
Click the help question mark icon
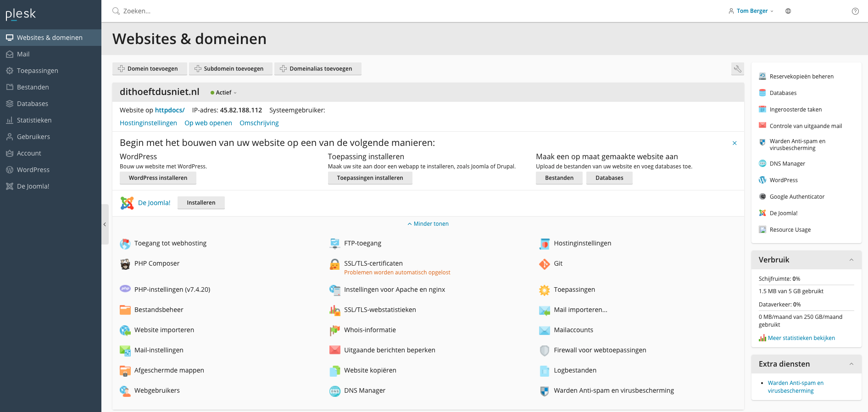point(855,11)
